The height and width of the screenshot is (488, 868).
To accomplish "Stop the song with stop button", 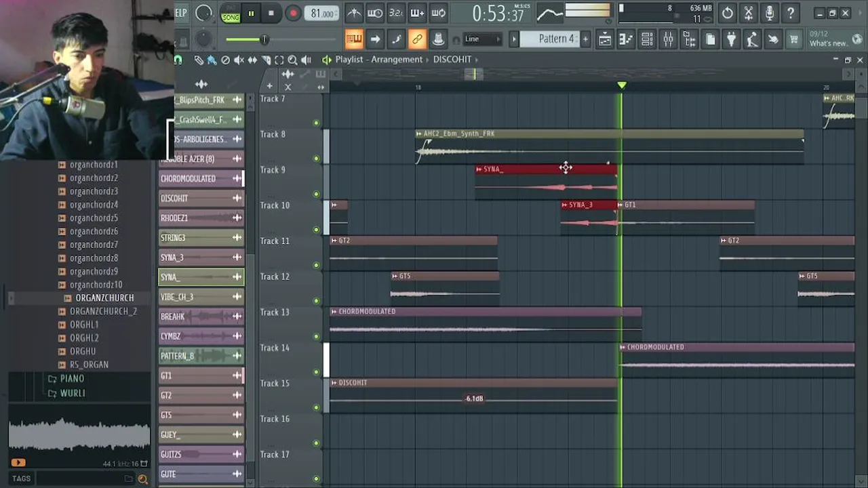I will 271,14.
